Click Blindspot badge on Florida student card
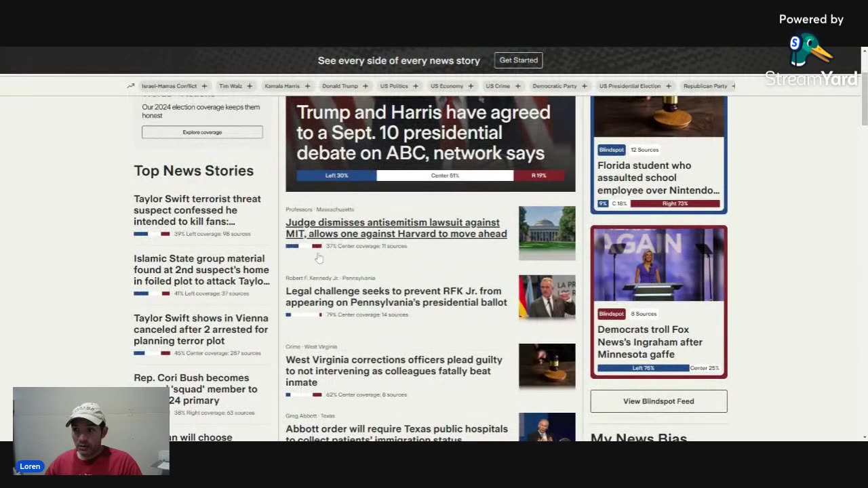The width and height of the screenshot is (868, 488). [x=611, y=150]
